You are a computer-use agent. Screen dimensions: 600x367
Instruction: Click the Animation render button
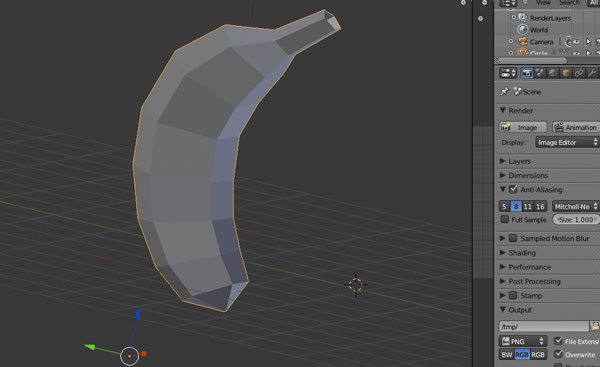(576, 127)
